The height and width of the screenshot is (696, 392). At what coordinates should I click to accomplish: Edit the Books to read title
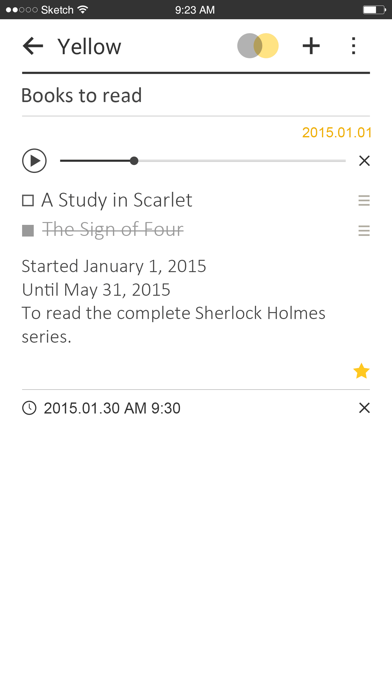[82, 95]
